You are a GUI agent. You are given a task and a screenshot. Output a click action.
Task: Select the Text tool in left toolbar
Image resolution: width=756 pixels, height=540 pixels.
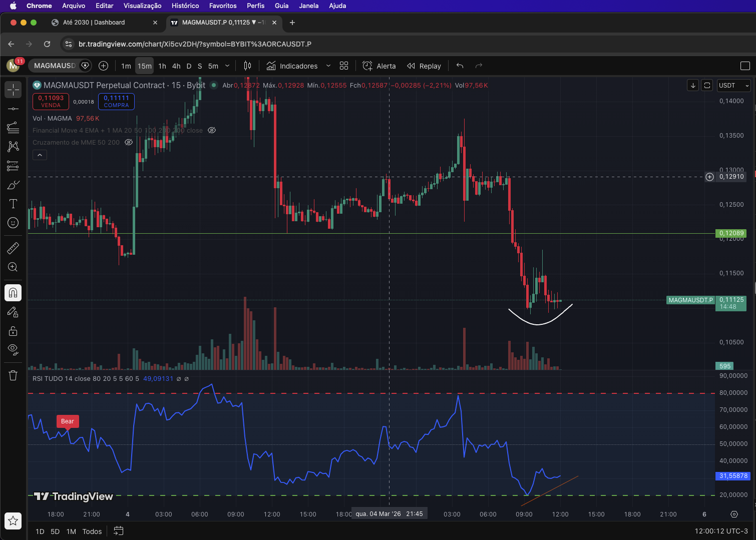pos(13,204)
